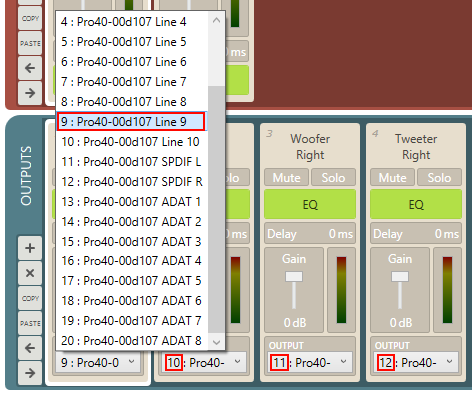Mute the Woofer Right output
472x395 pixels.
pos(287,178)
